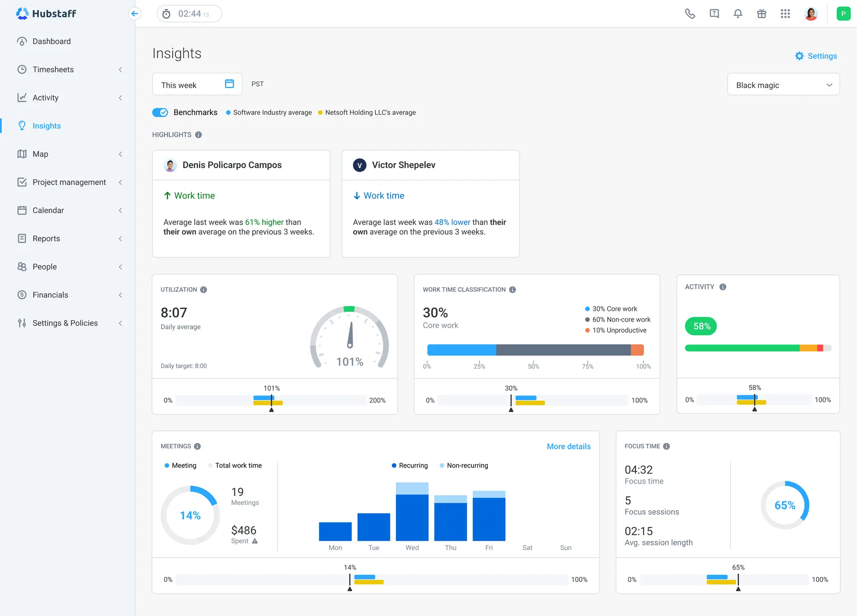The height and width of the screenshot is (616, 857).
Task: Click the phone call icon in header
Action: coord(690,14)
